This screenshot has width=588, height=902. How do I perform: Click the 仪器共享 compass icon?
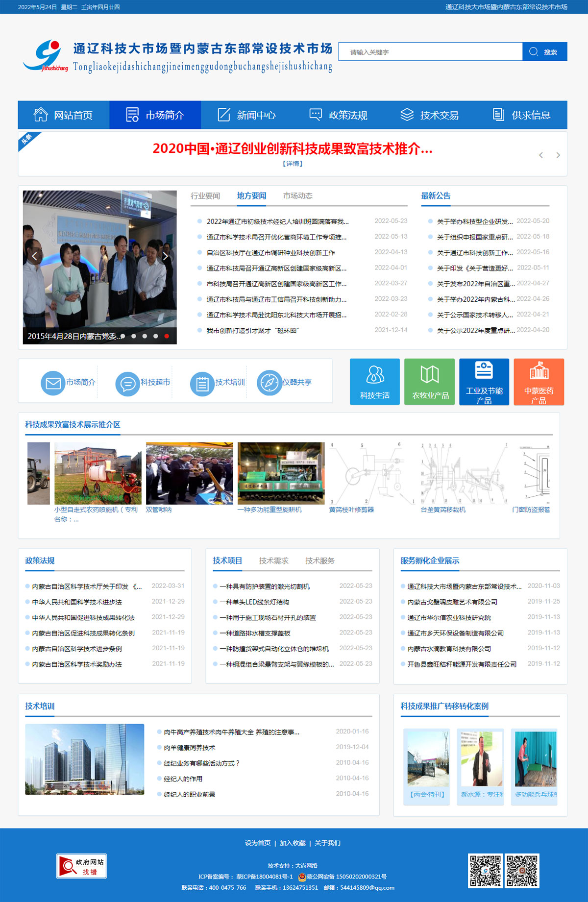tap(269, 383)
